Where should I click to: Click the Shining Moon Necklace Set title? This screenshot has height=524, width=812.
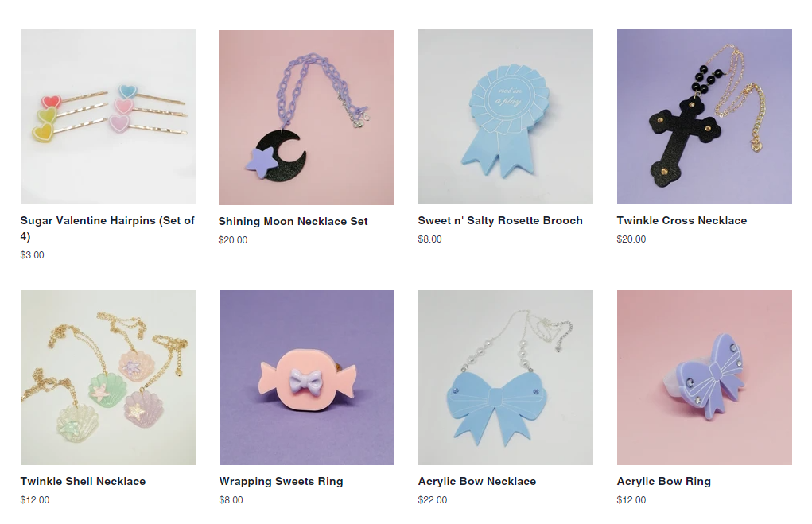coord(293,222)
